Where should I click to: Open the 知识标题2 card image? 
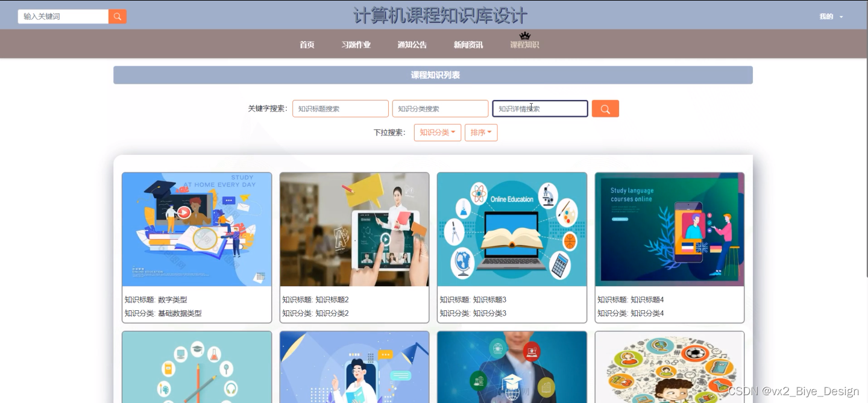coord(354,230)
